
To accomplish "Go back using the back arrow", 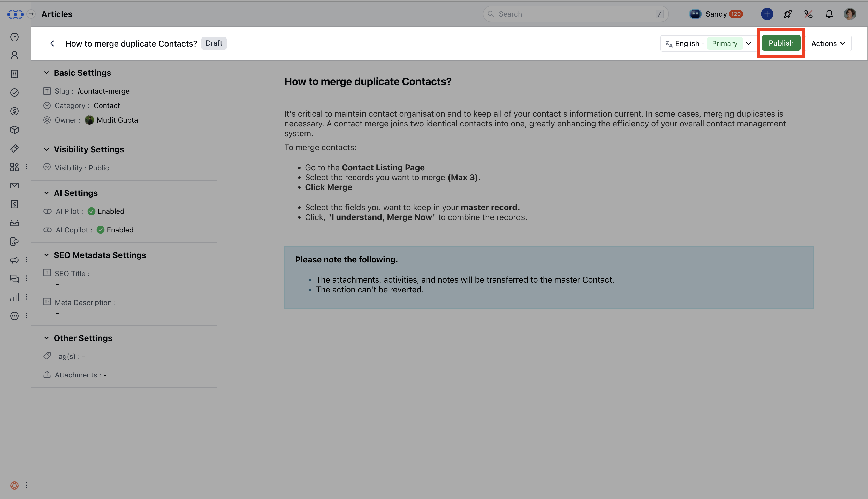I will (x=52, y=43).
